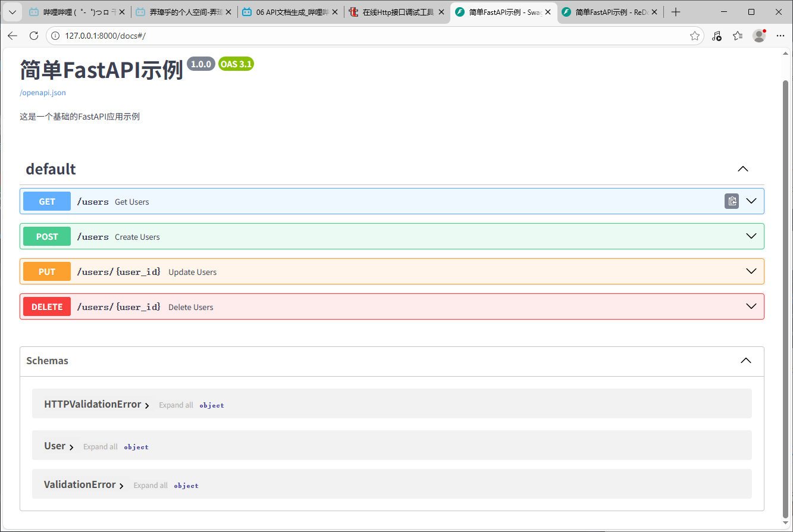The width and height of the screenshot is (793, 532).
Task: Open the browser profile avatar
Action: pyautogui.click(x=759, y=36)
